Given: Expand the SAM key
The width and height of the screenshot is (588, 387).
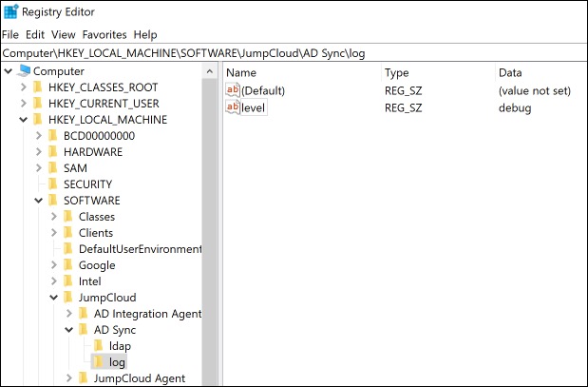Looking at the screenshot, I should (39, 167).
